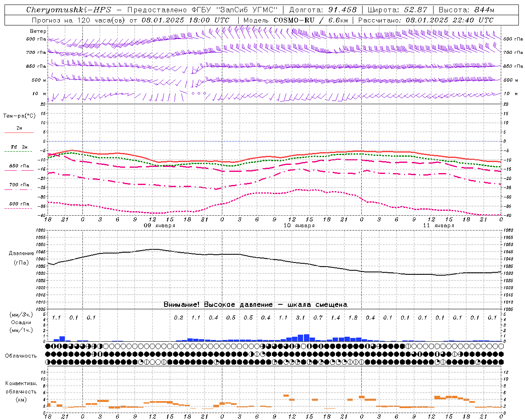Click the 'Широта: 52.87' latitude value
This screenshot has width=525, height=420.
click(x=397, y=10)
